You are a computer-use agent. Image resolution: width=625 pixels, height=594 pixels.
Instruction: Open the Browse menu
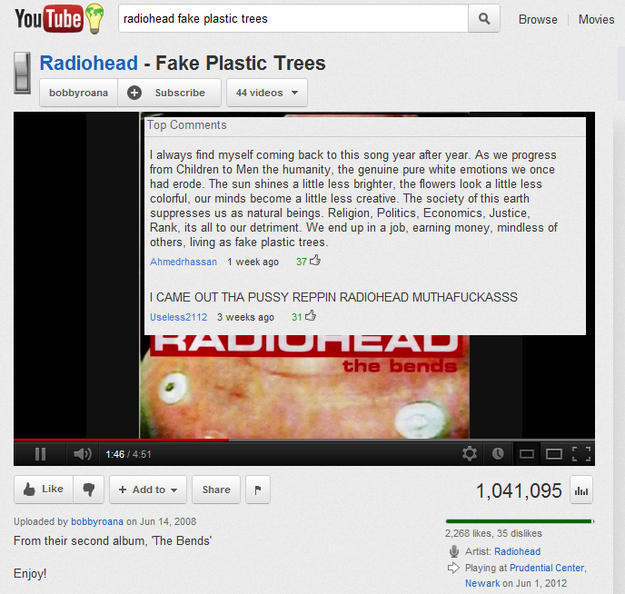pyautogui.click(x=538, y=19)
